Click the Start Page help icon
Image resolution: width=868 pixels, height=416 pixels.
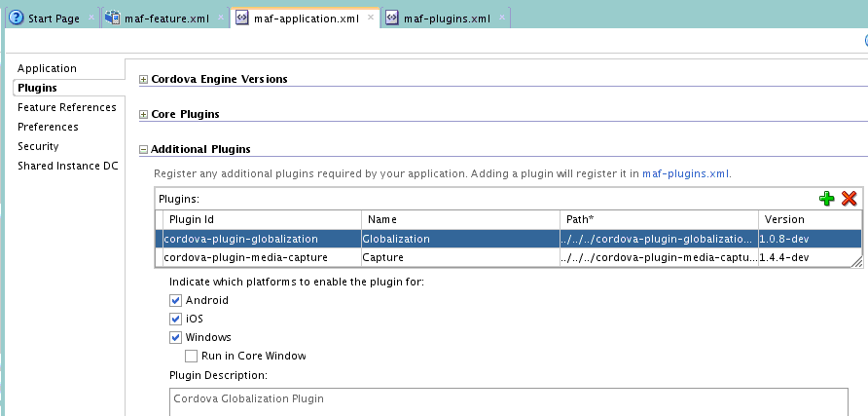click(17, 18)
